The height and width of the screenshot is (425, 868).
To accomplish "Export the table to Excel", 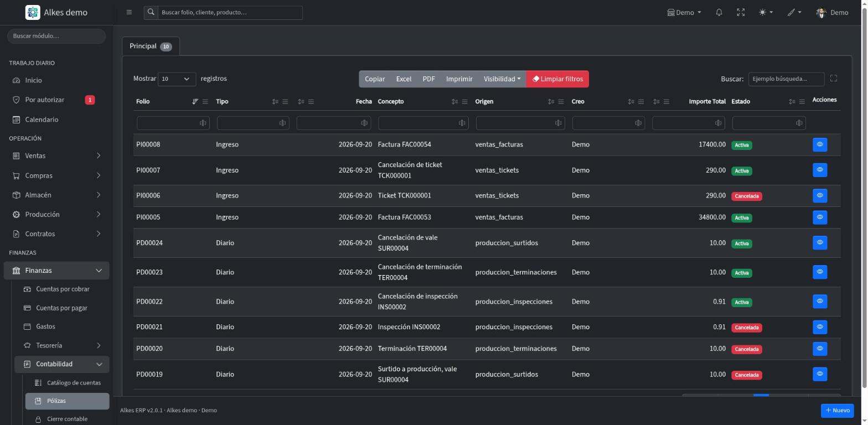I will 404,79.
